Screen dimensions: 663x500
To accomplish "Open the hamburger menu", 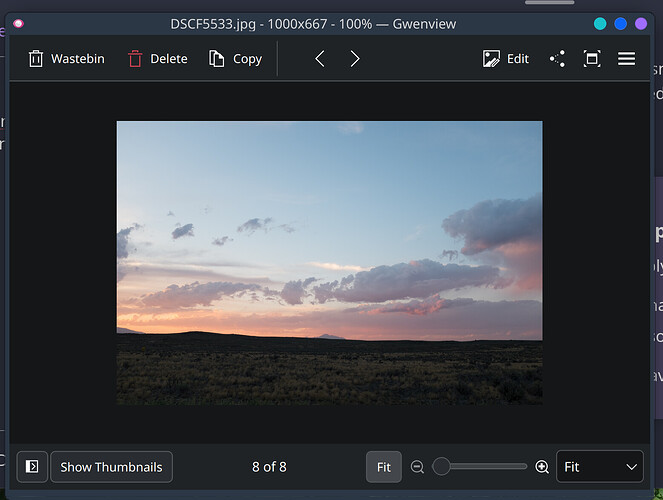I will coord(626,59).
